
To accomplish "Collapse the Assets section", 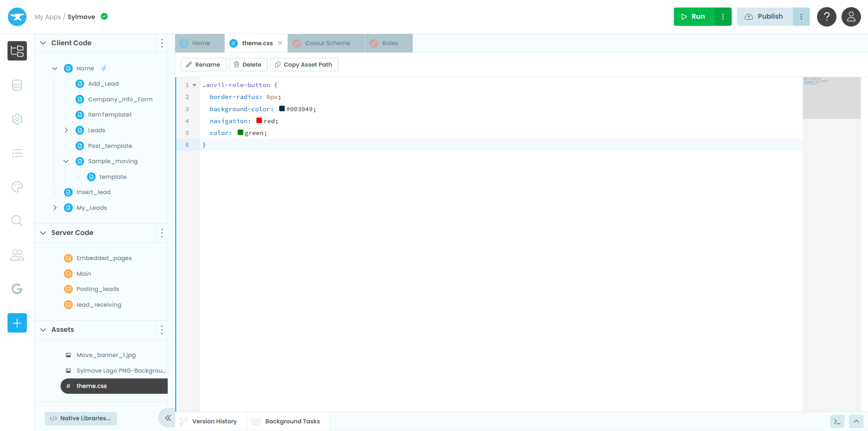I will click(43, 330).
